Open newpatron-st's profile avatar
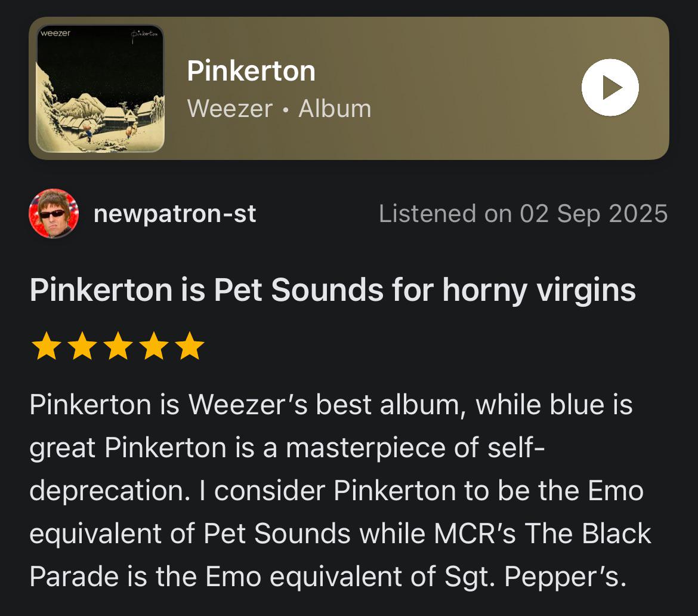The image size is (698, 616). tap(54, 213)
